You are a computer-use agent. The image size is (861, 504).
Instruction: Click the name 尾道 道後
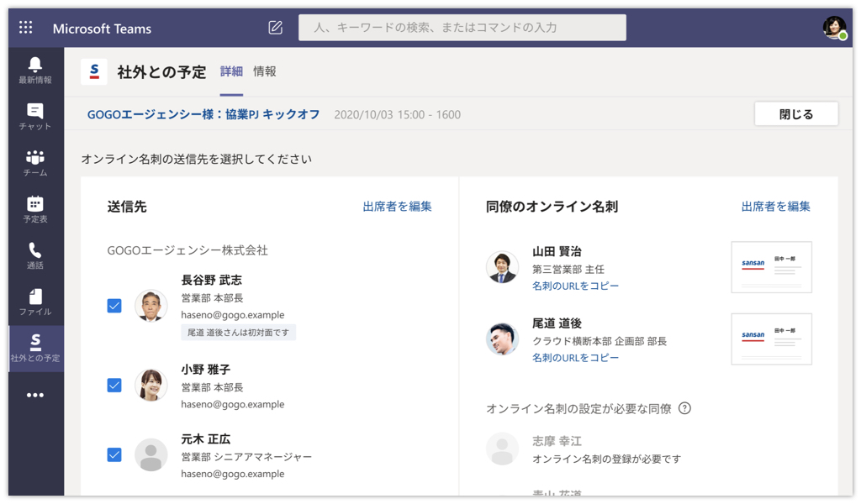557,323
